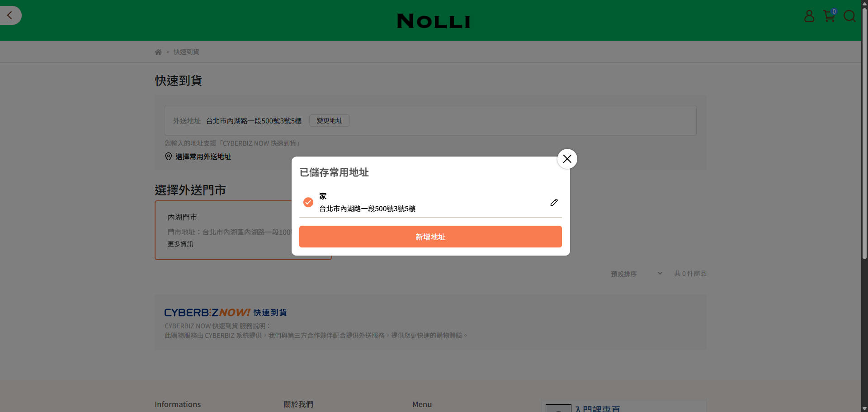The height and width of the screenshot is (412, 868).
Task: Close the saved addresses dialog
Action: (x=567, y=159)
